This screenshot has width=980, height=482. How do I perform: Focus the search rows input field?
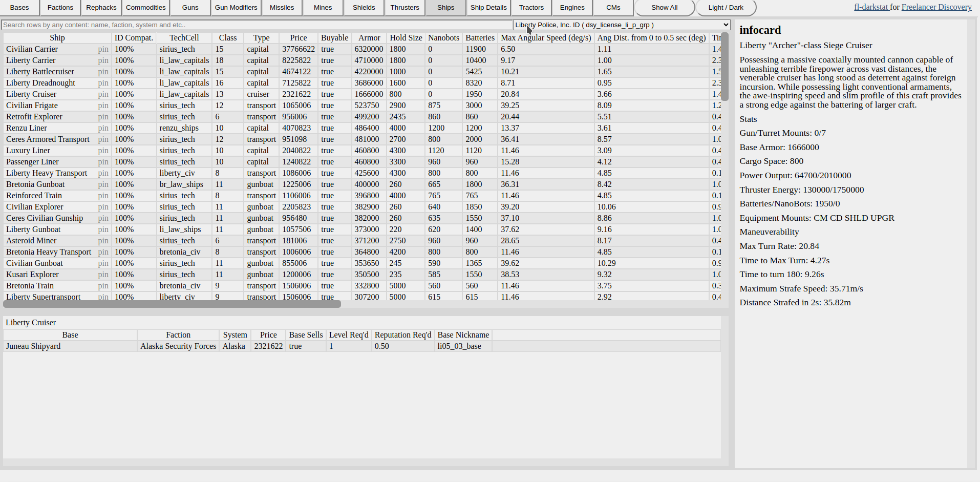257,25
